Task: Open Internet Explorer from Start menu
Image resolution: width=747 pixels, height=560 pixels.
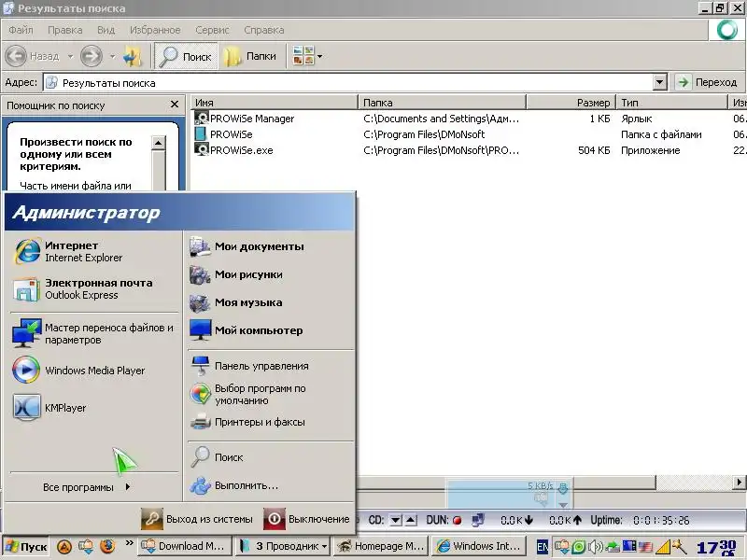Action: pyautogui.click(x=92, y=251)
